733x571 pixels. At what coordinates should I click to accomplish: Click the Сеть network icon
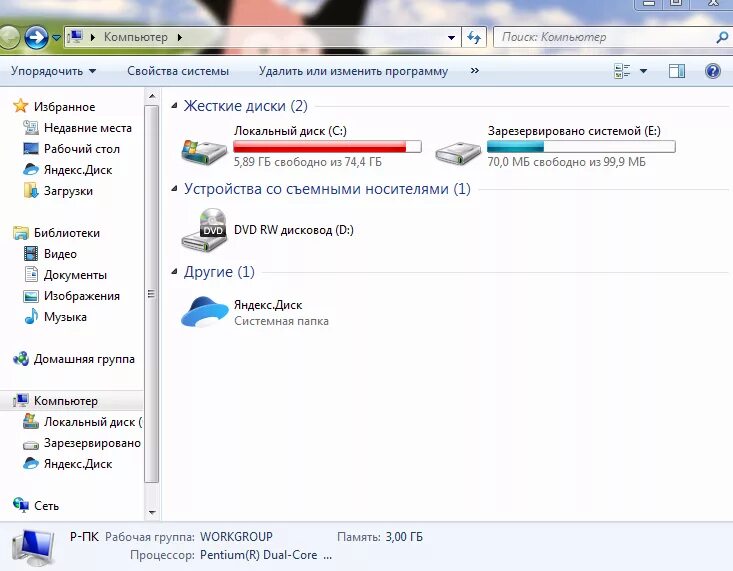click(21, 505)
